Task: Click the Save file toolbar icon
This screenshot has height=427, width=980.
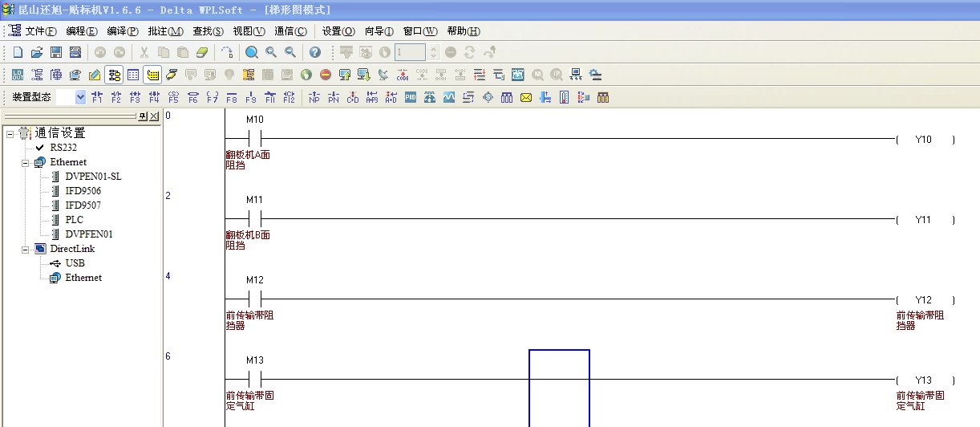Action: (56, 52)
